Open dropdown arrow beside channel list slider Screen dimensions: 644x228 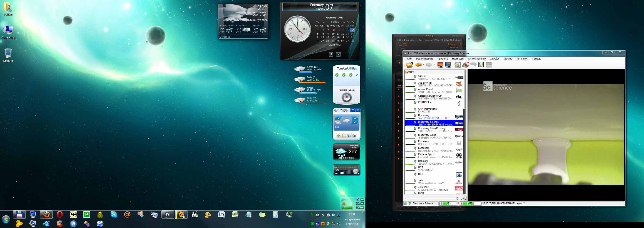(466, 199)
